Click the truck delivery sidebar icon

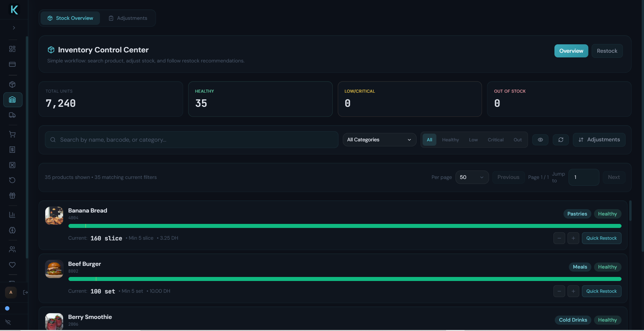[12, 115]
